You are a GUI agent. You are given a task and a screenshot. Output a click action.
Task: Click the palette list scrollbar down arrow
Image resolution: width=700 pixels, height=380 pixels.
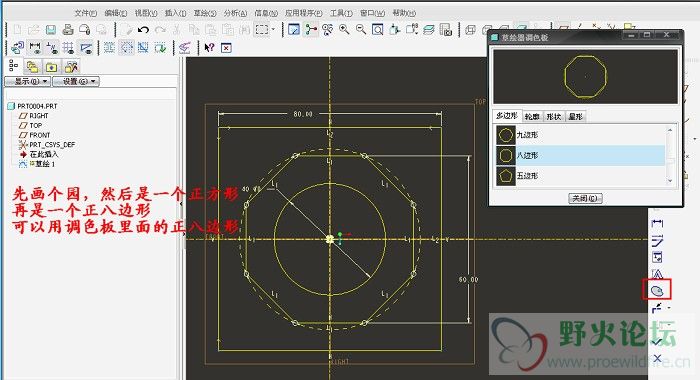[670, 181]
